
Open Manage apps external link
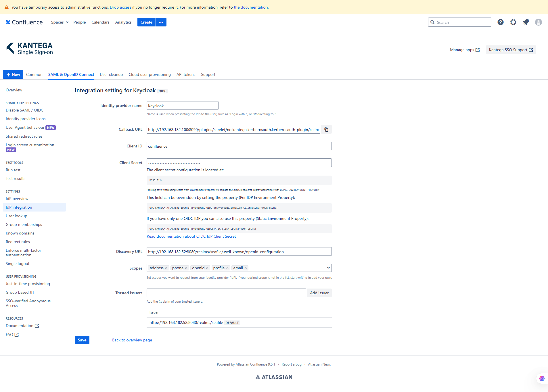465,50
